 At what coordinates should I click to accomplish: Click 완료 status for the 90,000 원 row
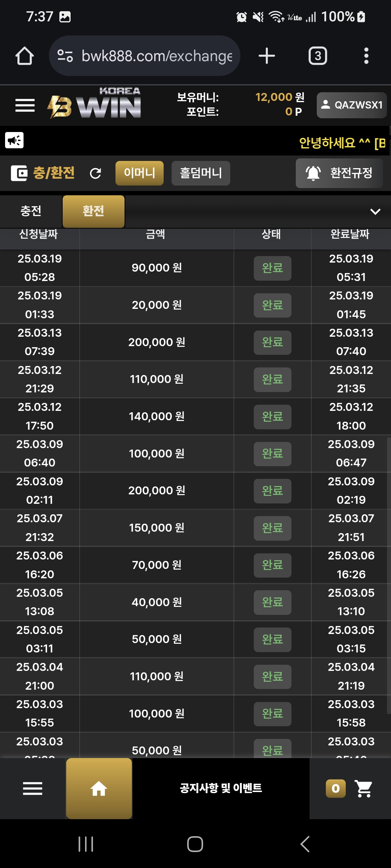[273, 268]
